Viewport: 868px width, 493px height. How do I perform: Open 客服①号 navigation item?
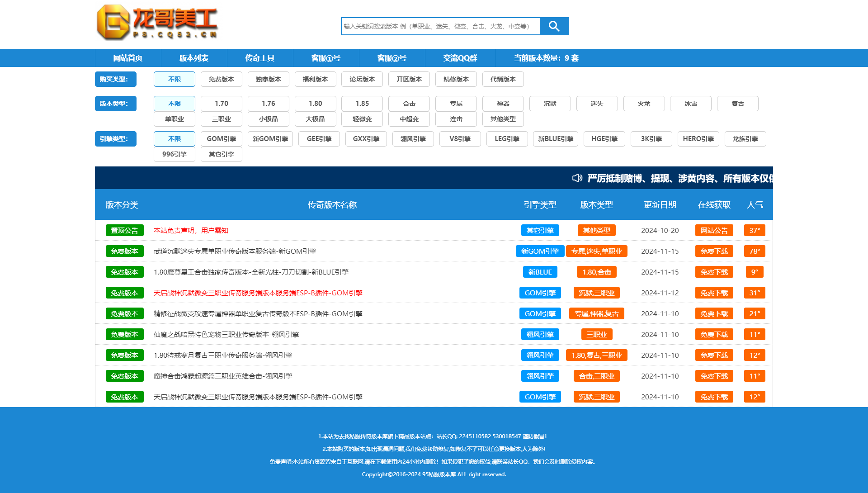(x=326, y=58)
